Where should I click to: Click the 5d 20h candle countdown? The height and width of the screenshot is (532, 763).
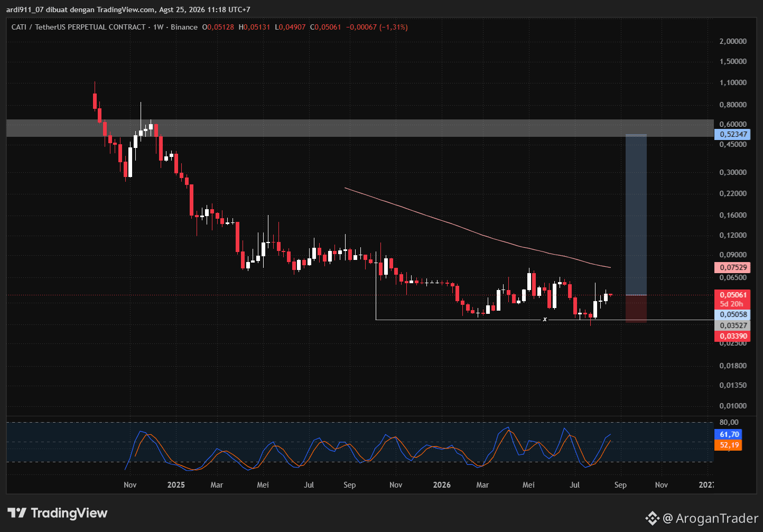click(x=731, y=304)
